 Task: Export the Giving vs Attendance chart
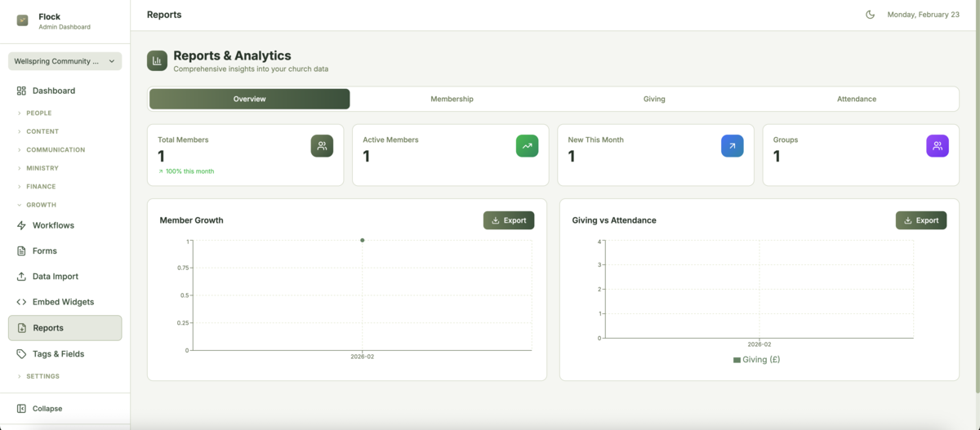pos(921,220)
